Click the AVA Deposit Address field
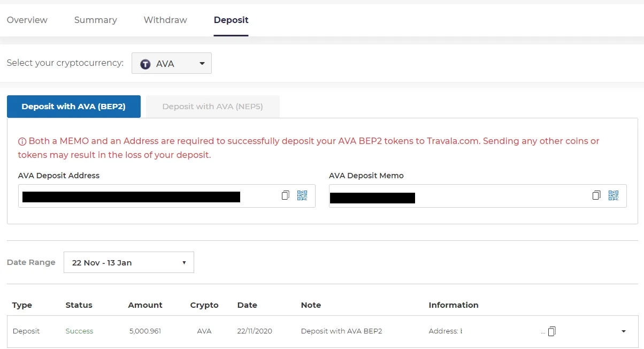 [x=167, y=196]
